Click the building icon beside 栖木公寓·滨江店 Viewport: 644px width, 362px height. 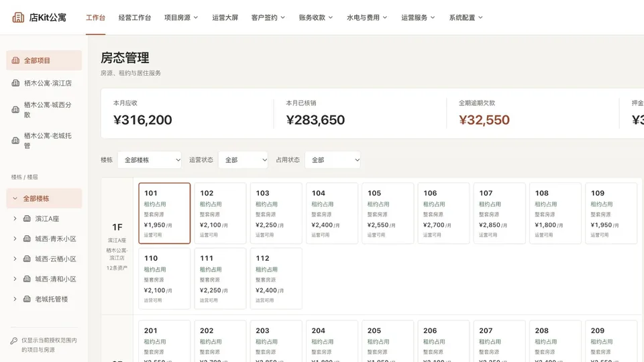(x=15, y=83)
